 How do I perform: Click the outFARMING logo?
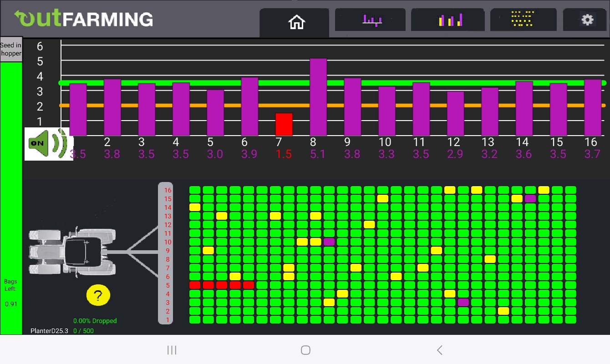tap(84, 19)
